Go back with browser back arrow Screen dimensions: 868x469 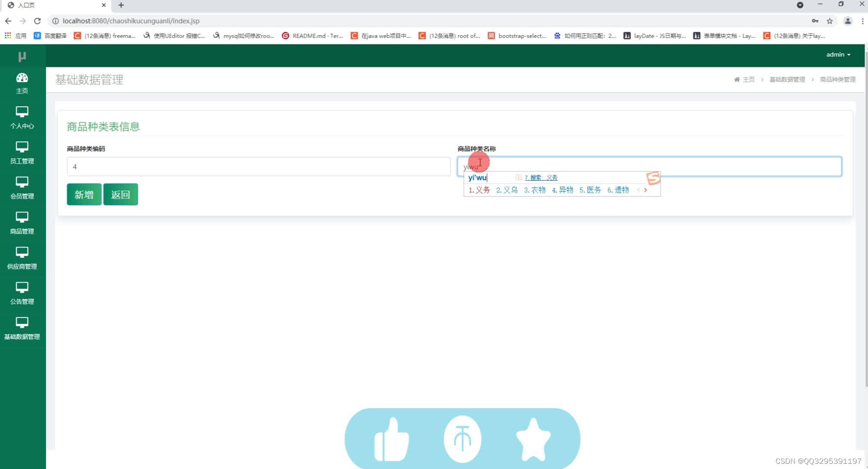pos(8,21)
